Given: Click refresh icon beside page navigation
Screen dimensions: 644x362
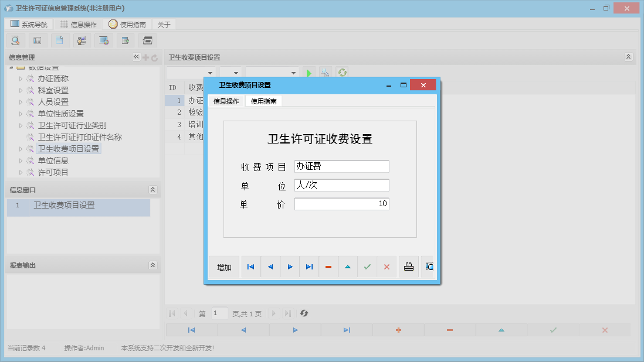Looking at the screenshot, I should coord(304,313).
